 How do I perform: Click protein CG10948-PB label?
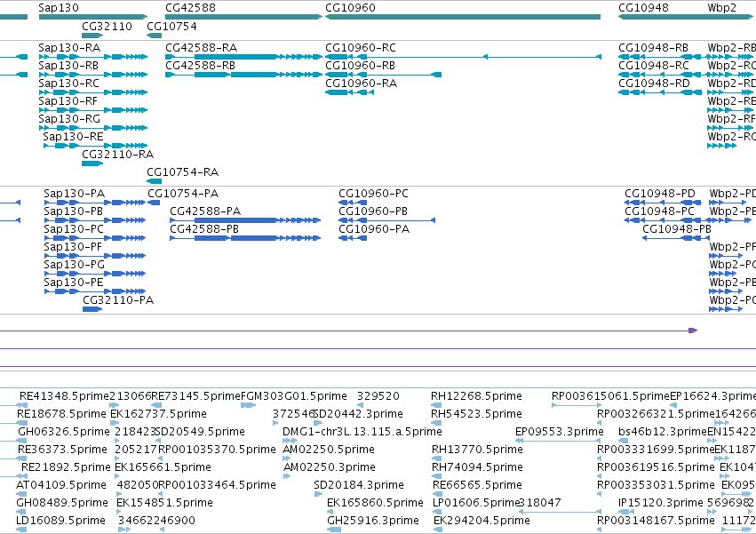[x=677, y=229]
